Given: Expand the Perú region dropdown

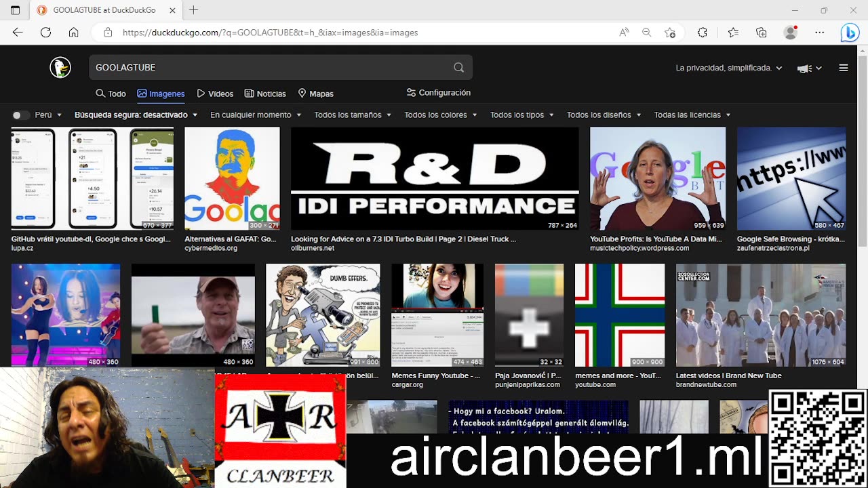Looking at the screenshot, I should tap(48, 115).
